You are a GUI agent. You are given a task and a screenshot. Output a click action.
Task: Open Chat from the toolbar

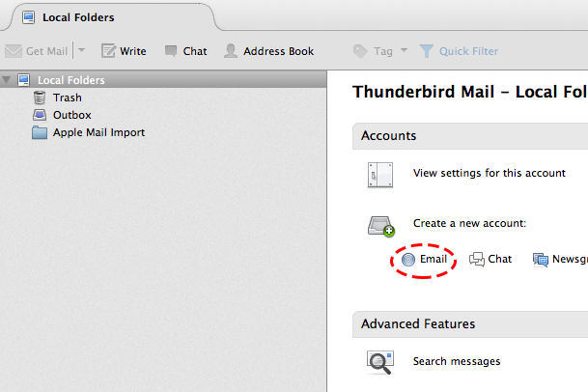click(184, 51)
